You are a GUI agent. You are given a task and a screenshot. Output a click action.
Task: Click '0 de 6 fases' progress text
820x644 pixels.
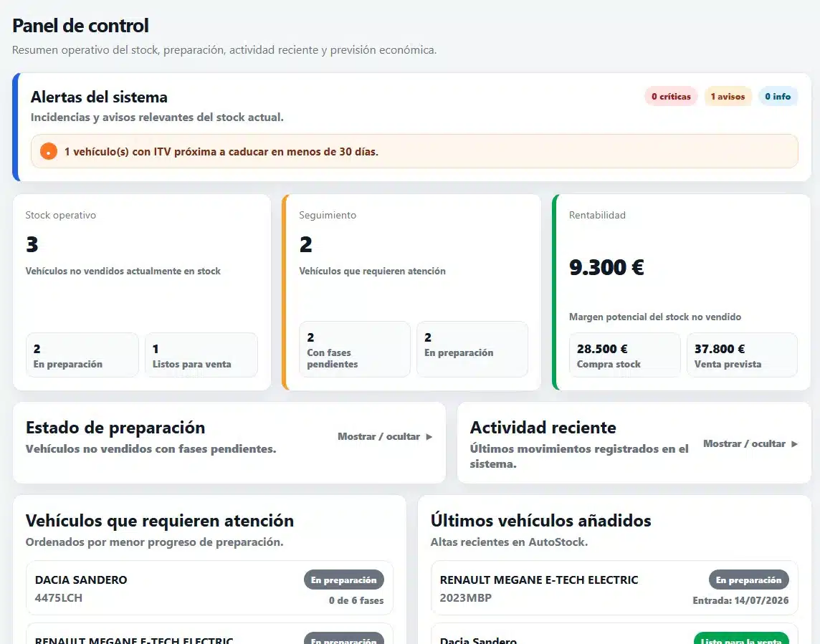tap(356, 600)
